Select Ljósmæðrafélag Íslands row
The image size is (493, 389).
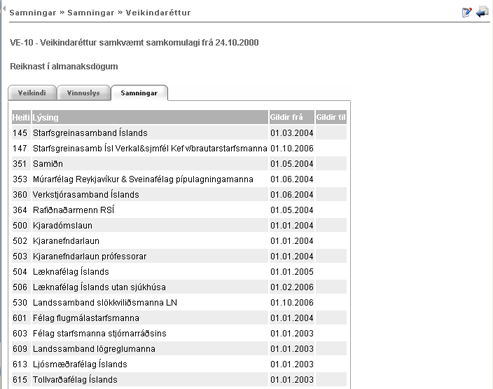(179, 364)
